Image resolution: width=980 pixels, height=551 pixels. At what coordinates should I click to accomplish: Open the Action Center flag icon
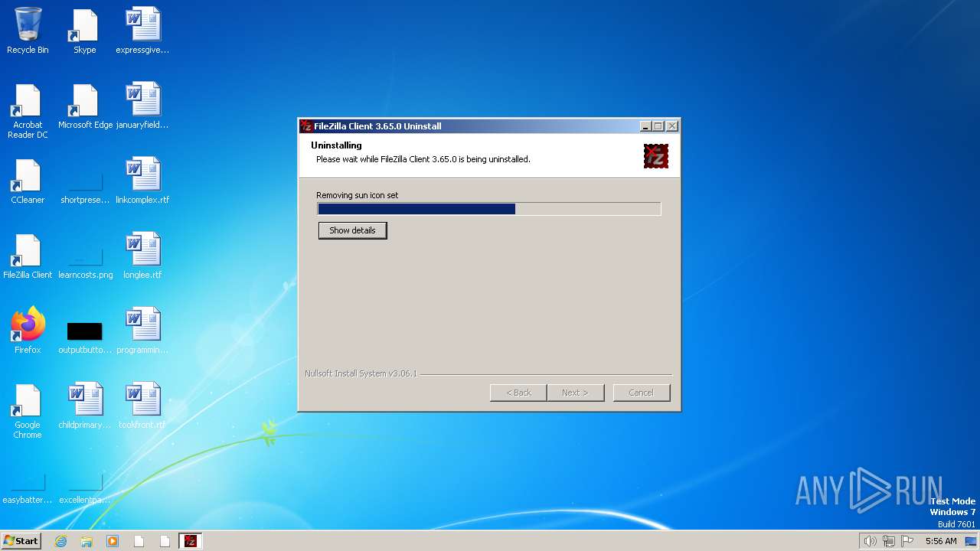point(906,541)
